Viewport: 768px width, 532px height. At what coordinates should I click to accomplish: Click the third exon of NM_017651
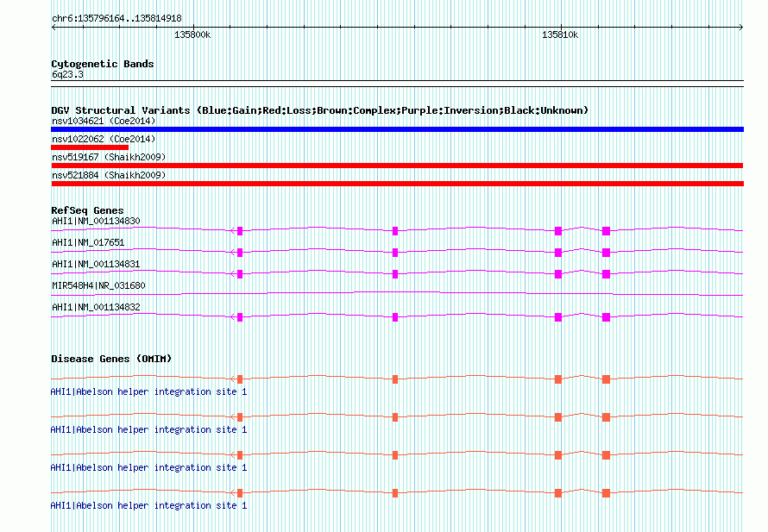(x=557, y=253)
